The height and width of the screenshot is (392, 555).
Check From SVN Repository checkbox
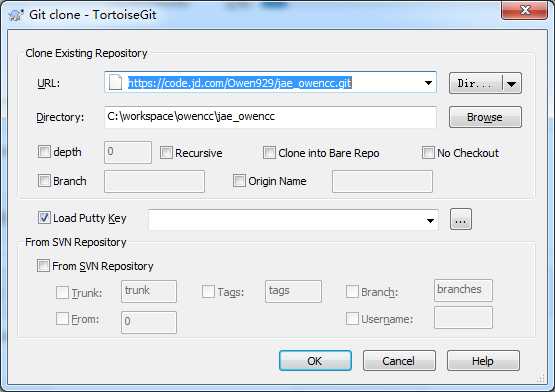(43, 266)
